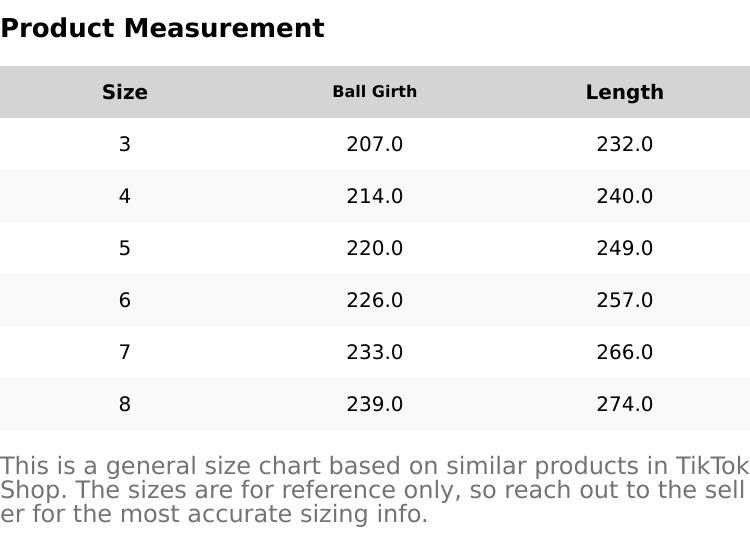Select size 4 in the Size column
The width and height of the screenshot is (750, 550).
coord(125,196)
